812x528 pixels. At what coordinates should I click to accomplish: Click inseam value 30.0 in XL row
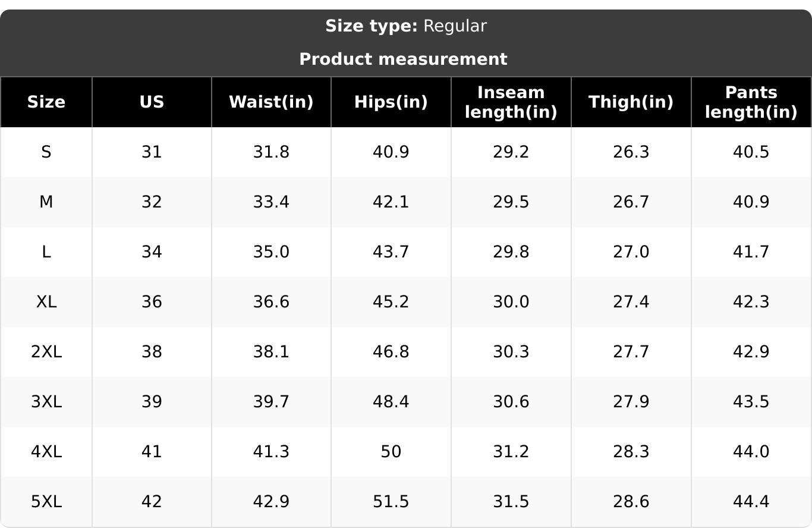511,302
